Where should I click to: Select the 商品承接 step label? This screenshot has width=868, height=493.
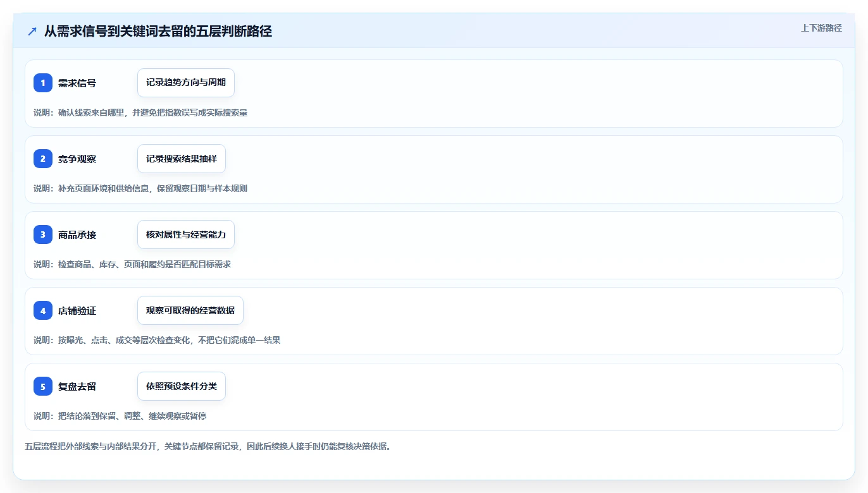pos(77,235)
